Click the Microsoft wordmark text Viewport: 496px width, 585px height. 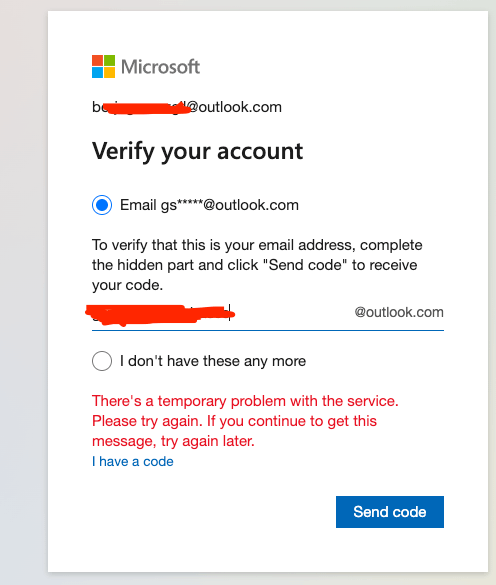pos(160,67)
